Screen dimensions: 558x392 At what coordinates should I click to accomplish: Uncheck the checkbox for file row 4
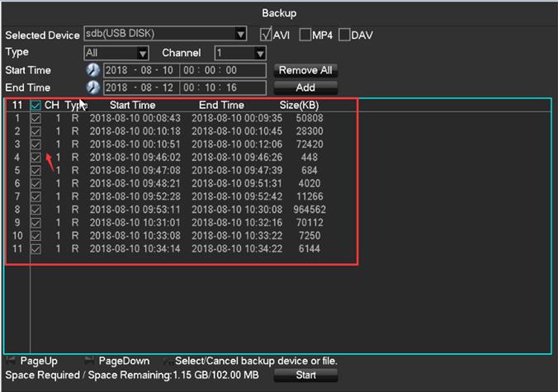point(35,158)
